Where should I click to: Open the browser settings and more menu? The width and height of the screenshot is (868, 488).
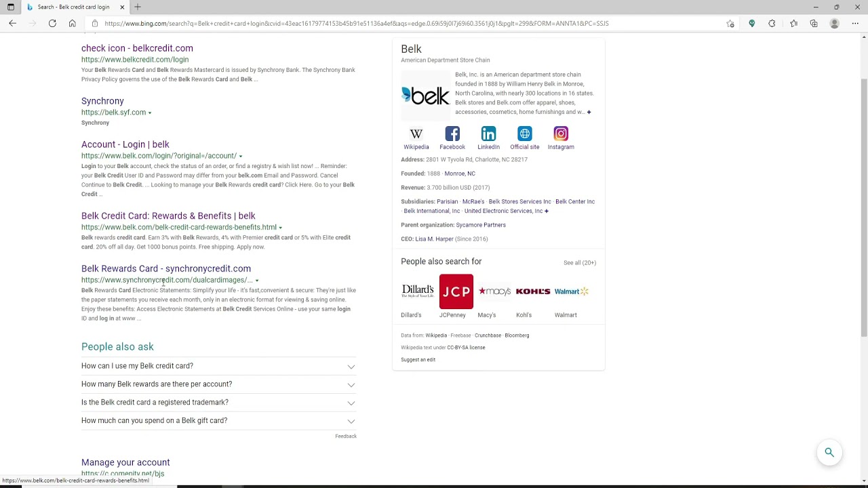(855, 23)
